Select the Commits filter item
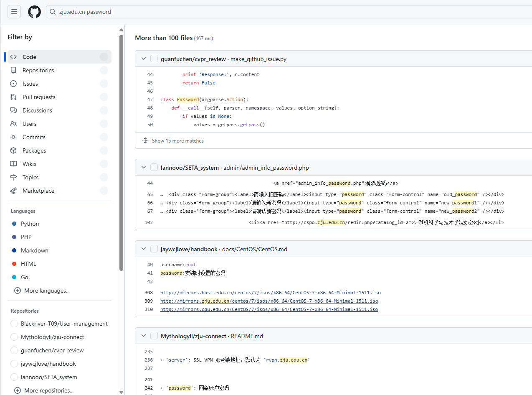The image size is (532, 395). click(x=34, y=137)
